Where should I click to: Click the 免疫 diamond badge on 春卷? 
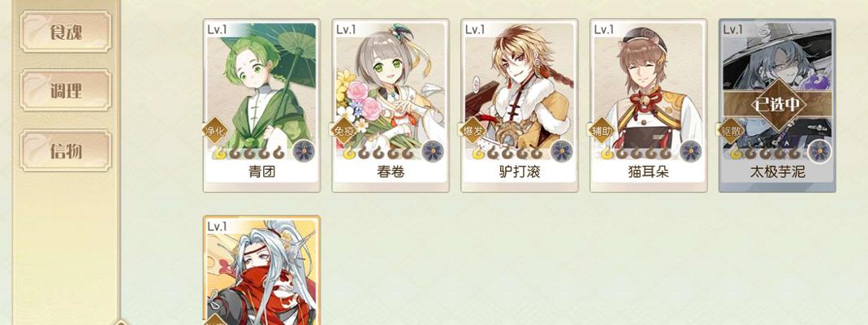pos(343,131)
